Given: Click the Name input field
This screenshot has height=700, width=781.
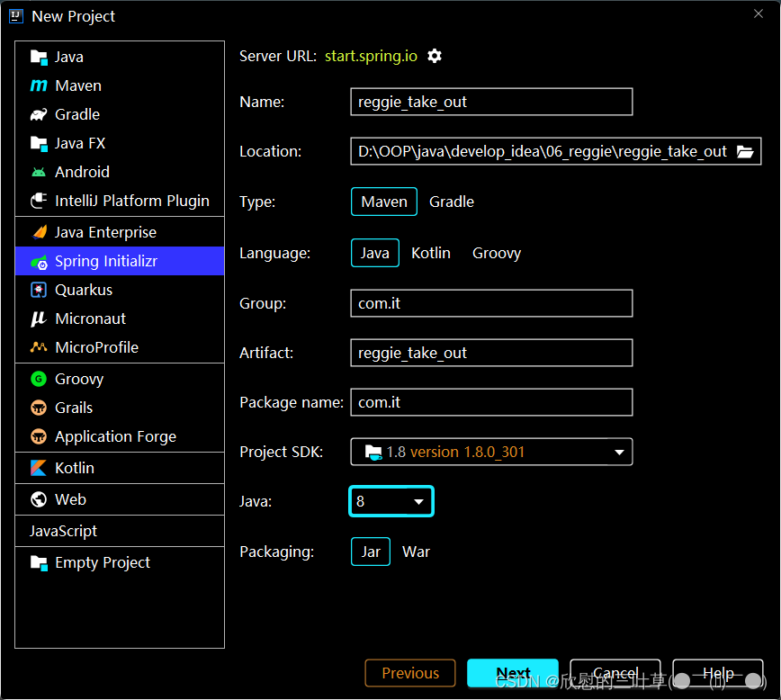Looking at the screenshot, I should point(491,103).
